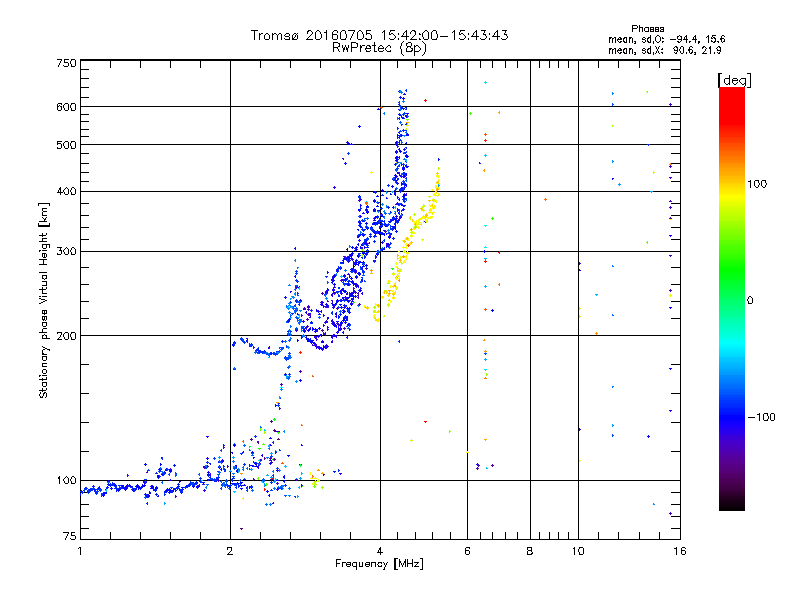Select the 'Phases' header text
The width and height of the screenshot is (800, 600).
coord(647,29)
